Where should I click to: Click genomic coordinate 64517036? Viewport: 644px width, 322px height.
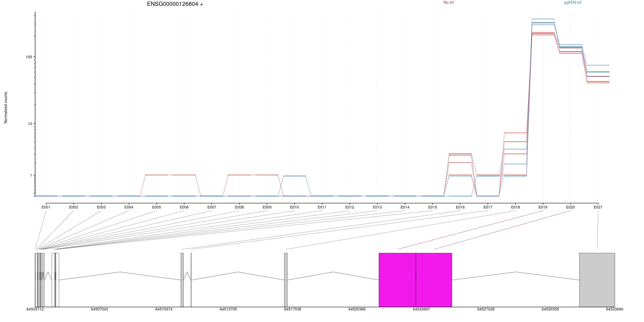[292, 309]
